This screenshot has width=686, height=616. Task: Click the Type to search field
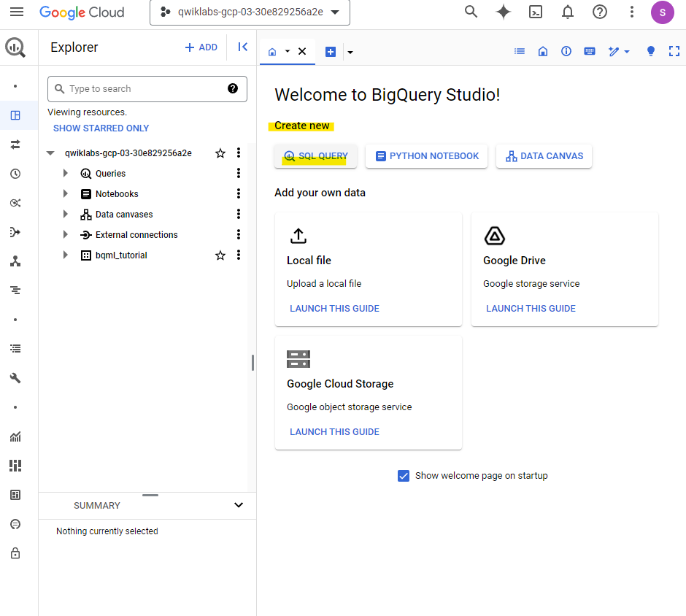[147, 89]
